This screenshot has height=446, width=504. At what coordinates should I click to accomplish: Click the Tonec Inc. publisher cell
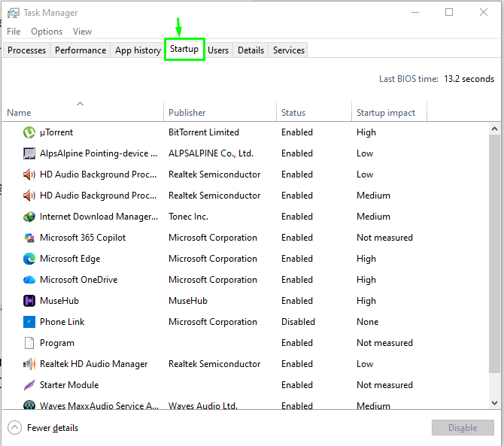[x=188, y=217]
